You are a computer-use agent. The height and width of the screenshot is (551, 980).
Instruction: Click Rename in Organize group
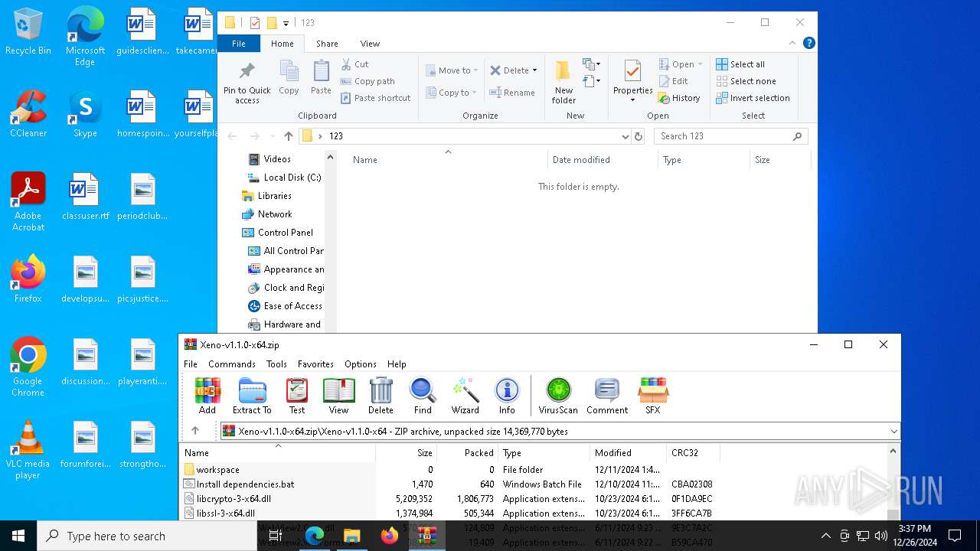click(x=512, y=93)
